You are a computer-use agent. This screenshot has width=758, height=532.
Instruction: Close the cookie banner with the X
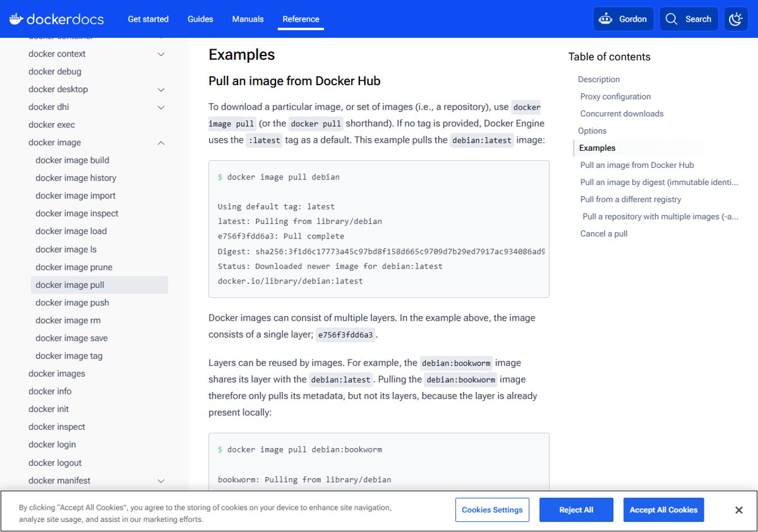[738, 510]
